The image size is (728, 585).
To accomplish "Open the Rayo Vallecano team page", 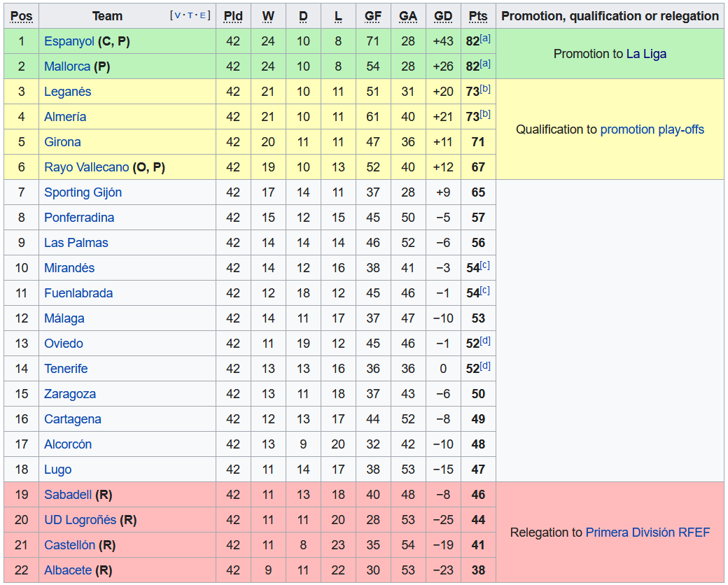I will (86, 167).
